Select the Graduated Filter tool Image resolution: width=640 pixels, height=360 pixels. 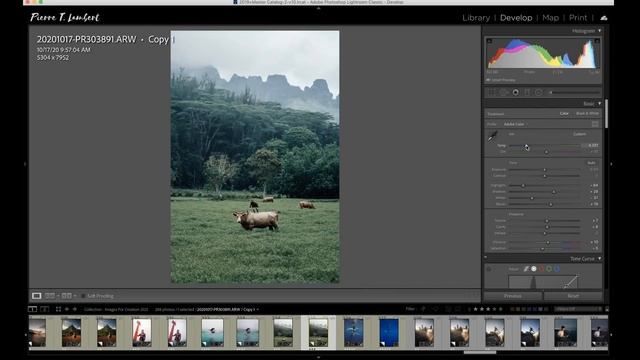[x=527, y=93]
